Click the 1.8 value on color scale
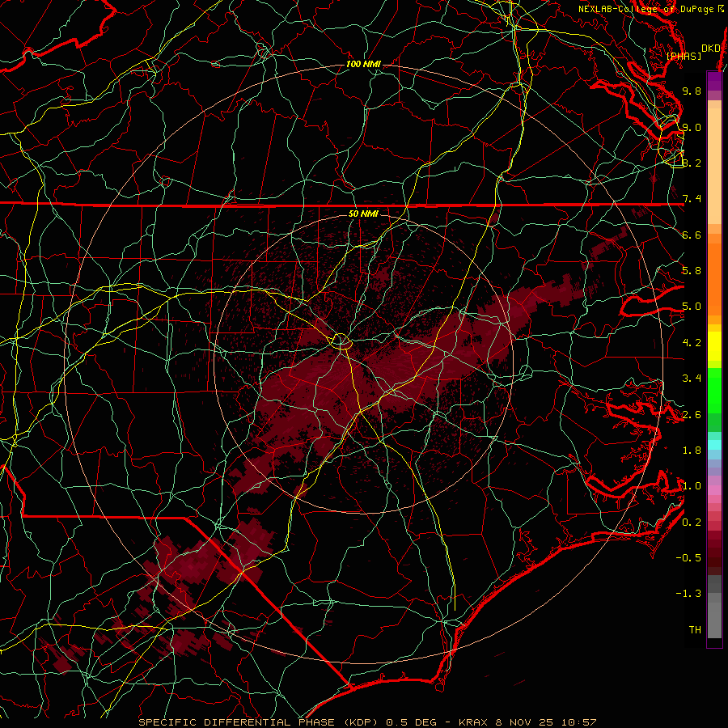This screenshot has height=728, width=728. pos(692,451)
